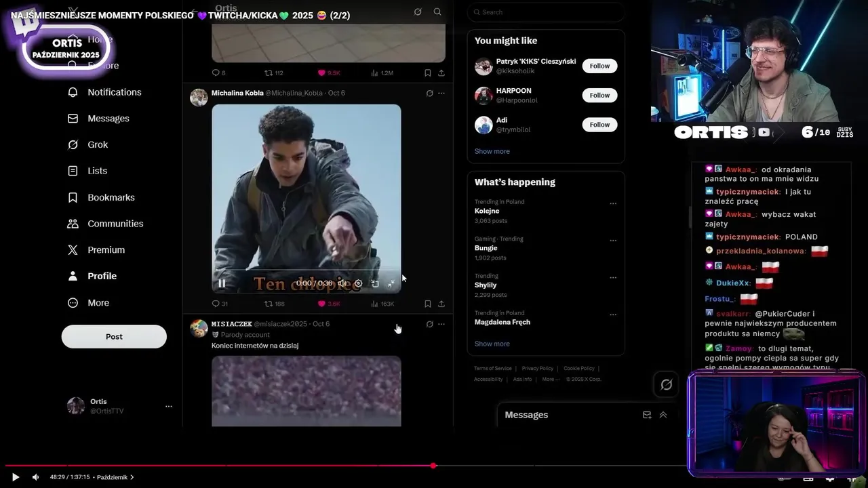Click MISIACZEK's profile avatar

click(199, 328)
